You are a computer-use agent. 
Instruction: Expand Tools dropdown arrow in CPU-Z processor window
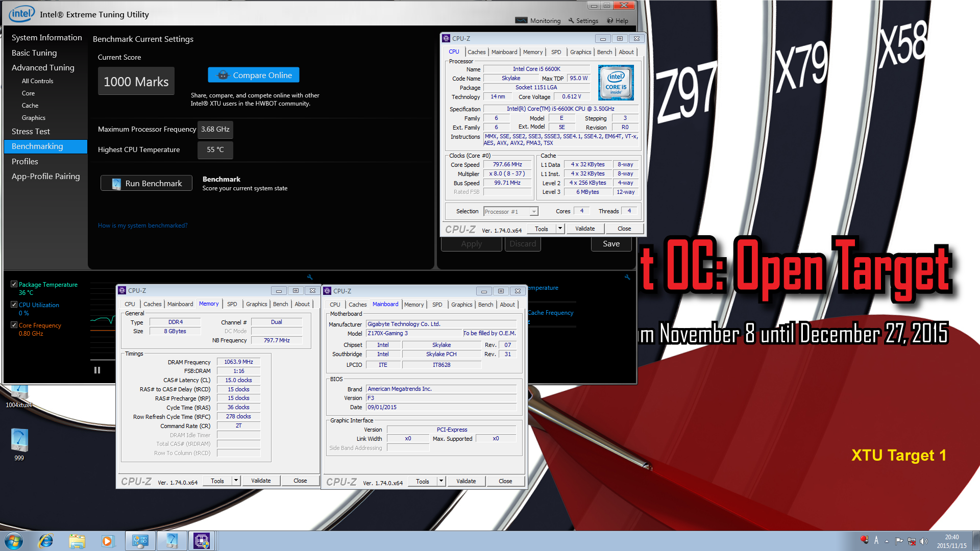tap(560, 229)
